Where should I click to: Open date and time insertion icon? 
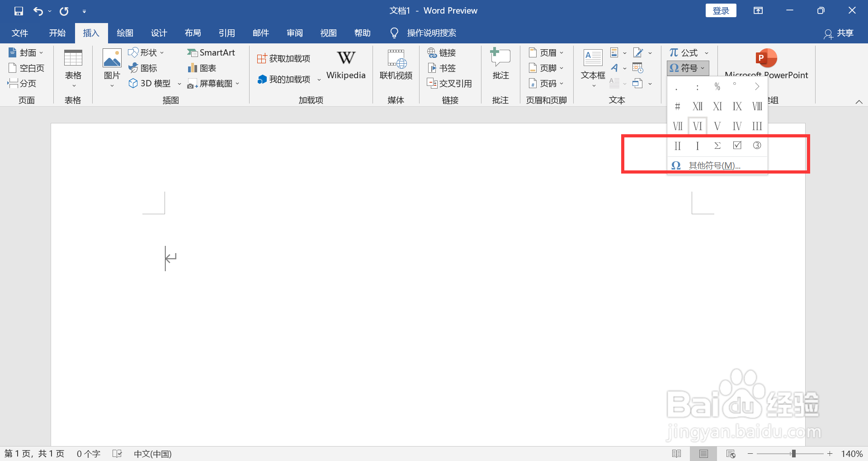[x=638, y=67]
